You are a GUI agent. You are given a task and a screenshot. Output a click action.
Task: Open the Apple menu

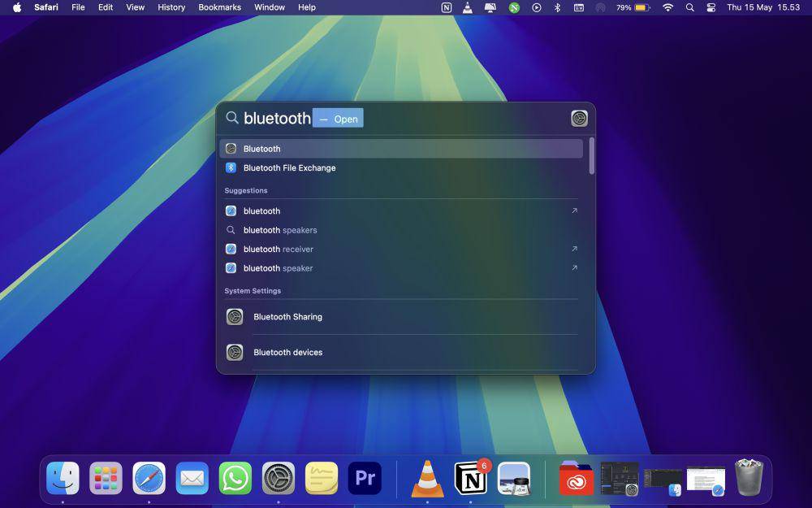17,7
